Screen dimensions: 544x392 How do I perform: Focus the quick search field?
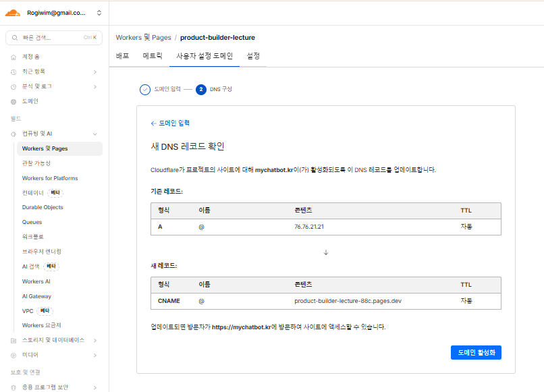click(x=54, y=38)
